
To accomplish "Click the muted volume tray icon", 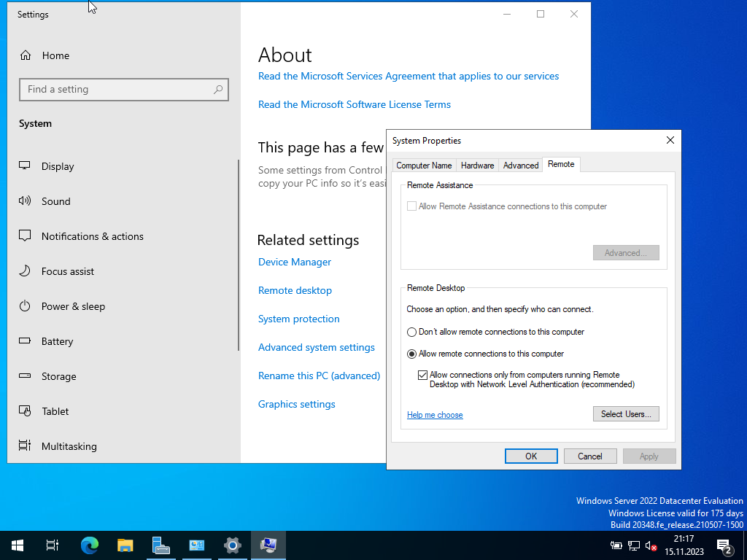I will 651,545.
